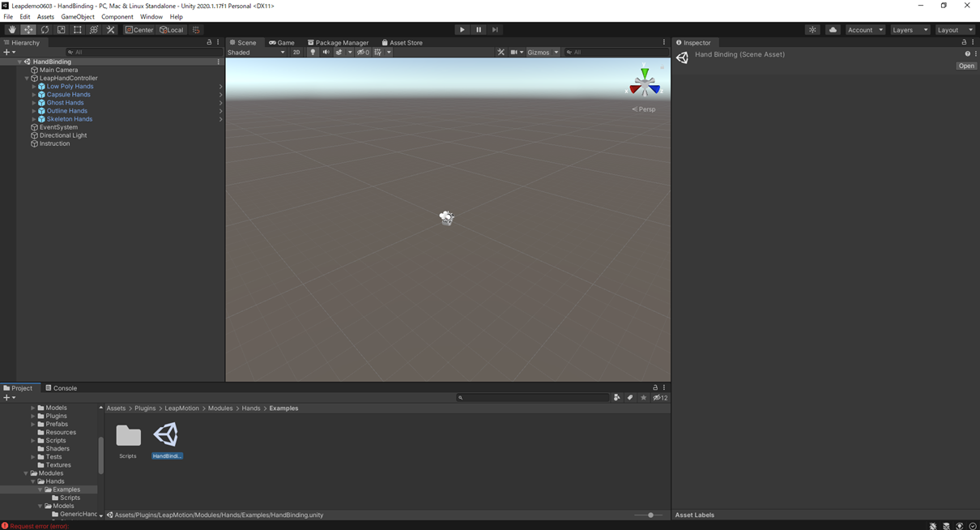This screenshot has width=980, height=530.
Task: Click the Play button
Action: tap(462, 30)
